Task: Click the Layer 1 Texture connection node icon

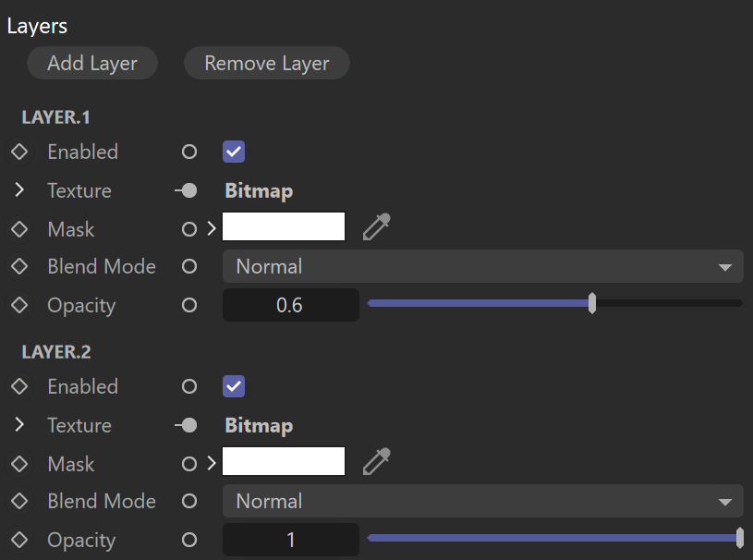Action: (x=187, y=190)
